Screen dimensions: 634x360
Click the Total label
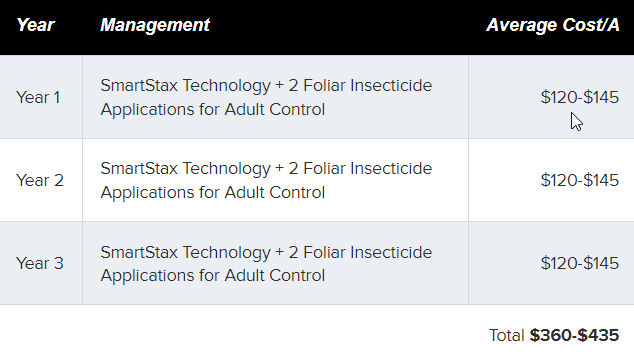pyautogui.click(x=506, y=335)
